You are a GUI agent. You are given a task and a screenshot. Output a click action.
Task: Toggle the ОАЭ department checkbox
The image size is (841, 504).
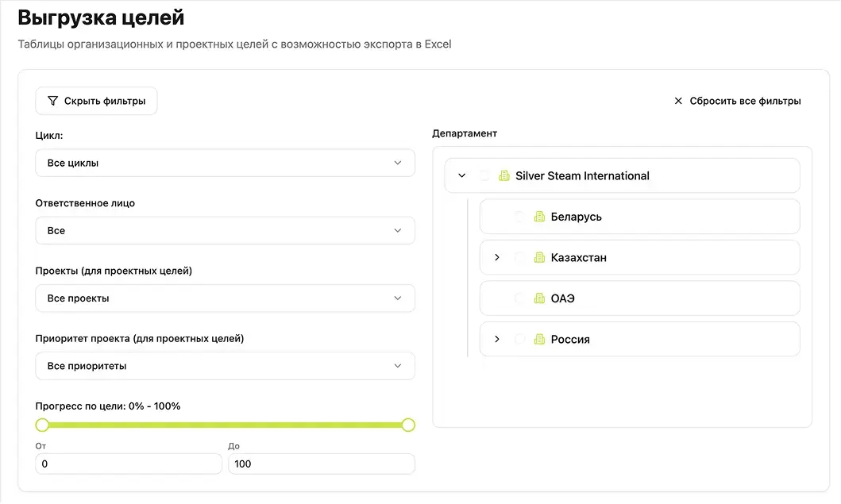(x=519, y=298)
